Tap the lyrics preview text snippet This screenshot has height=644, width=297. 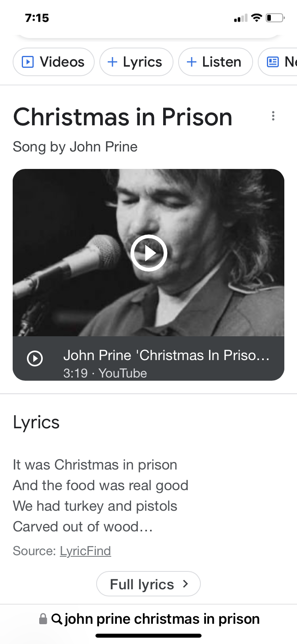(101, 496)
